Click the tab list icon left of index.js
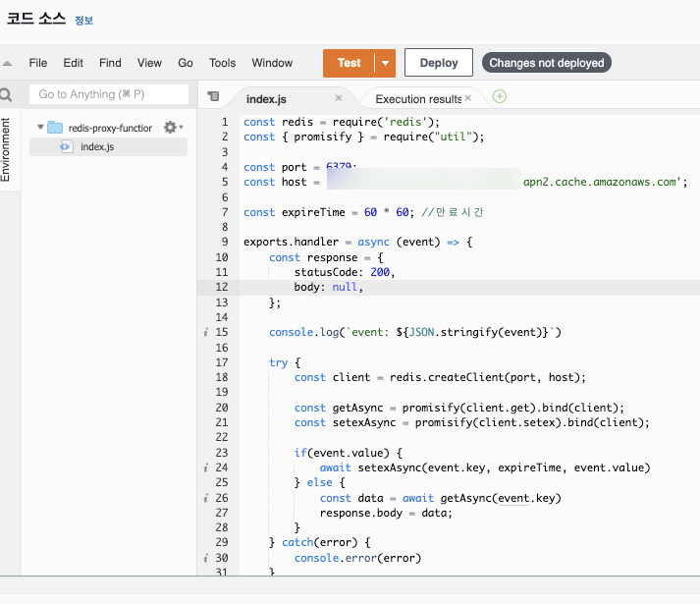700x604 pixels. point(213,97)
